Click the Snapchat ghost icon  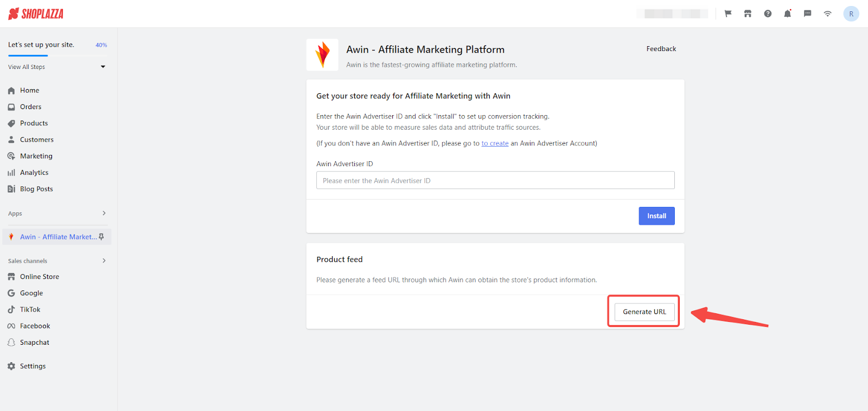click(11, 343)
